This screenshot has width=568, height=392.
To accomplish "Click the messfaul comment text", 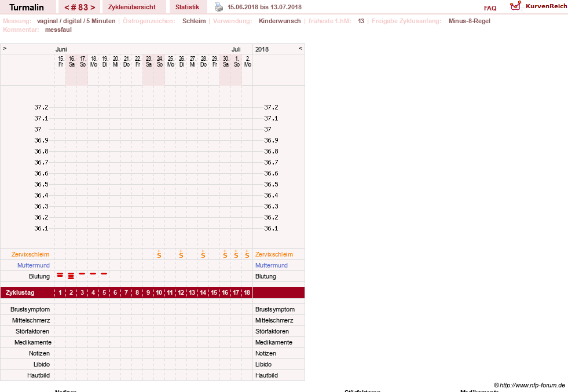I will coord(58,30).
